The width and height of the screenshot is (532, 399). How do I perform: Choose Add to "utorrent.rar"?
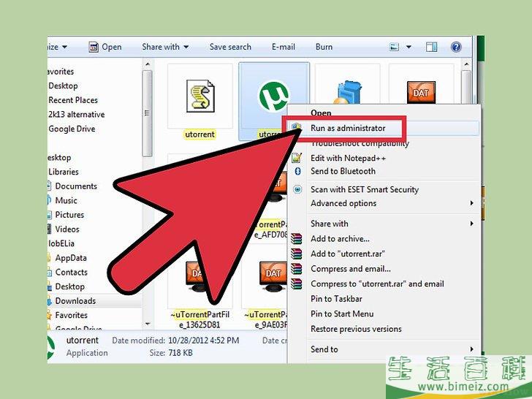tap(348, 254)
